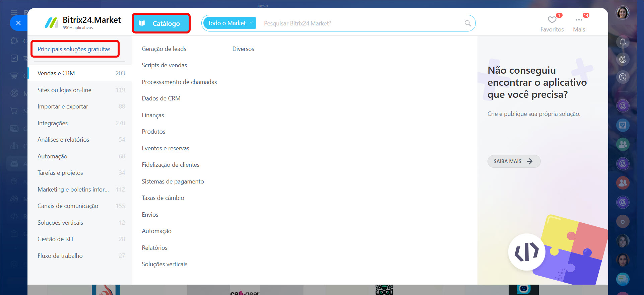Open the funnel icon in left sidebar

pyautogui.click(x=14, y=76)
